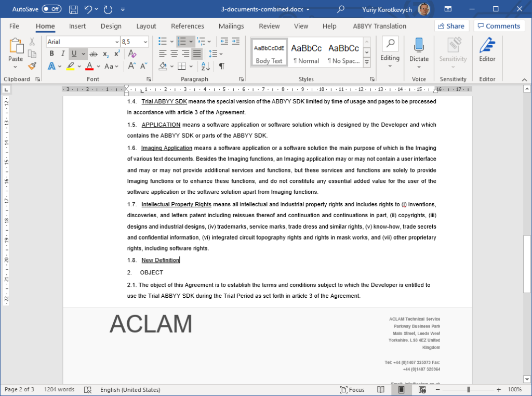The image size is (532, 396).
Task: Click the Paste clipboard icon
Action: pyautogui.click(x=16, y=46)
